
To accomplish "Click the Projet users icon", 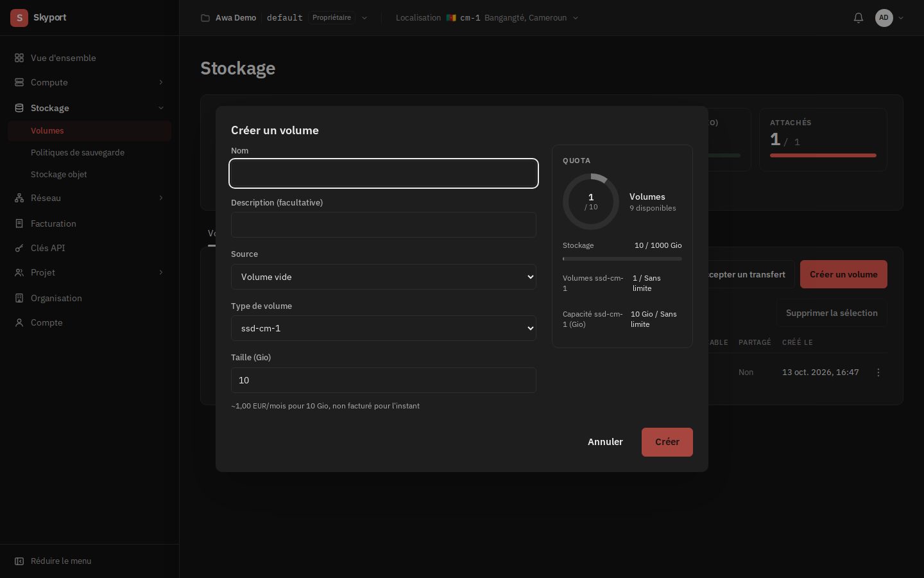I will click(19, 272).
